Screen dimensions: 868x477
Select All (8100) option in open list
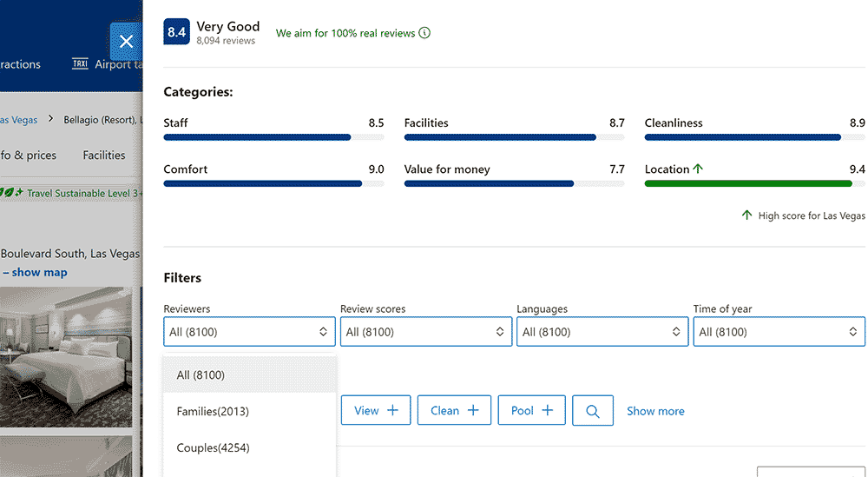coord(201,375)
